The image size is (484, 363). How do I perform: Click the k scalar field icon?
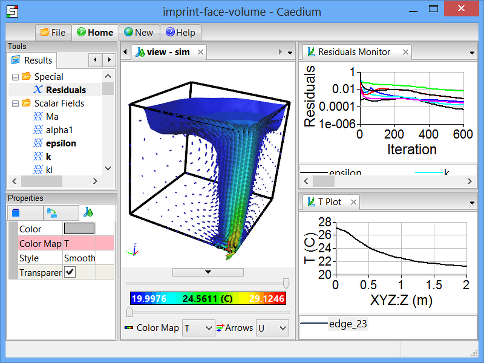point(38,156)
